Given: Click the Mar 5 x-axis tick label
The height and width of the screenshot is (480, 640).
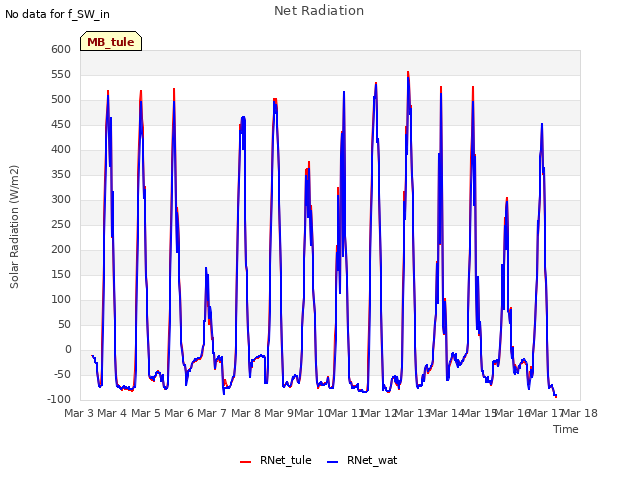Looking at the screenshot, I should pos(146,413).
